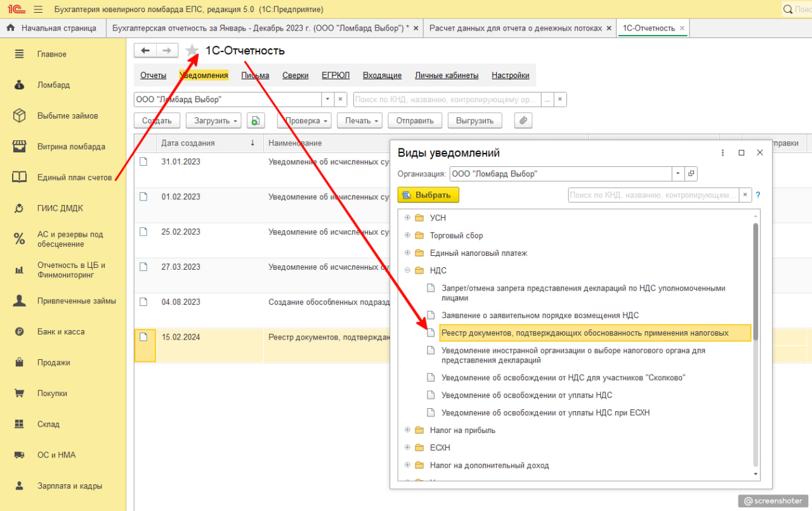Close the Расчет данных tab

(x=609, y=28)
